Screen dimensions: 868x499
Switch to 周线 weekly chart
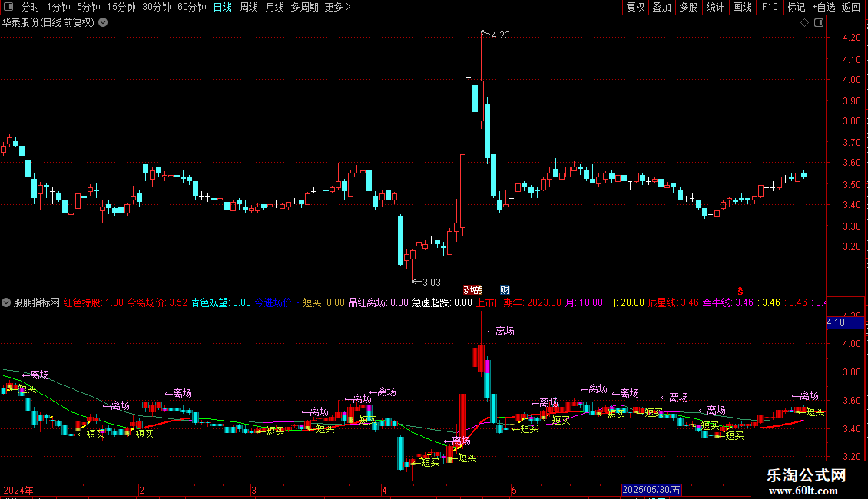tap(249, 7)
